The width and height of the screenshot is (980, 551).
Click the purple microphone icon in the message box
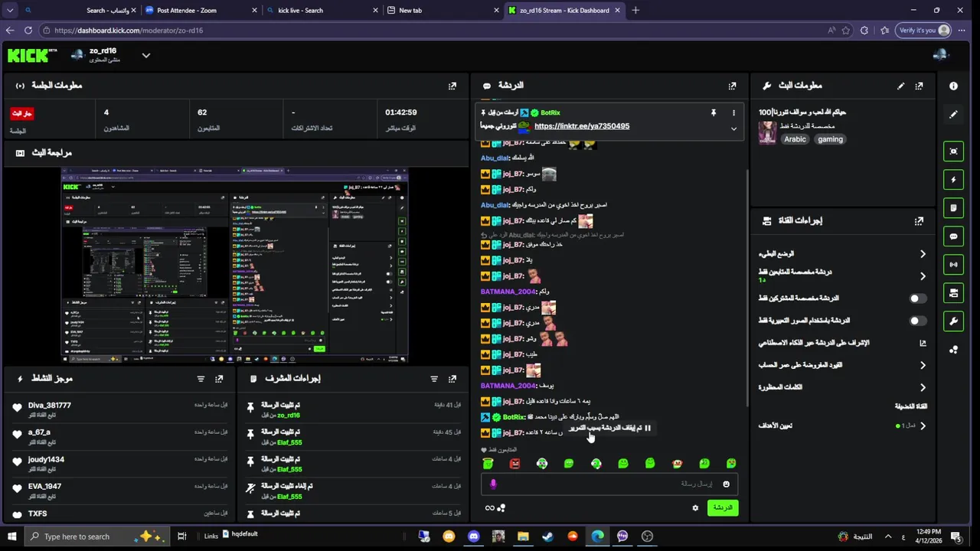(493, 484)
